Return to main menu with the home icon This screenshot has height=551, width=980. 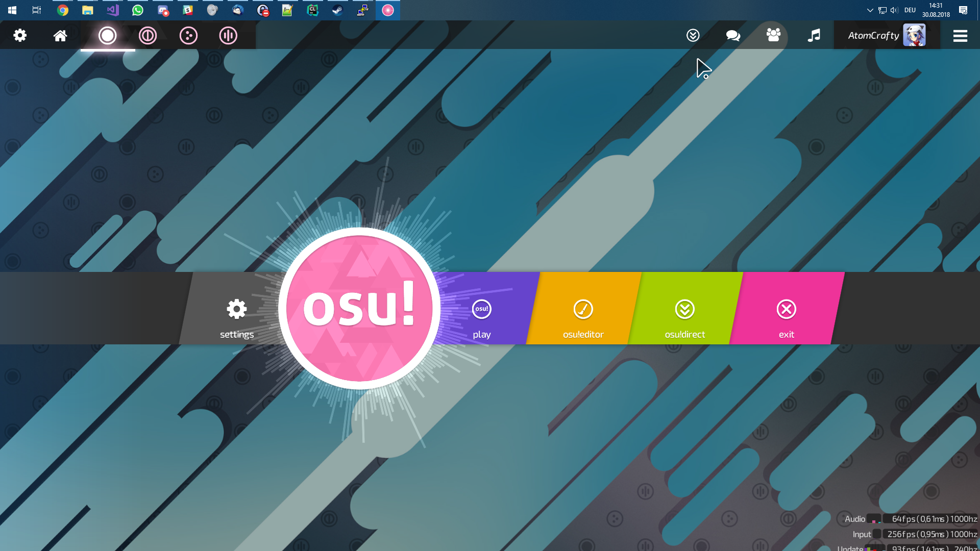pyautogui.click(x=60, y=35)
